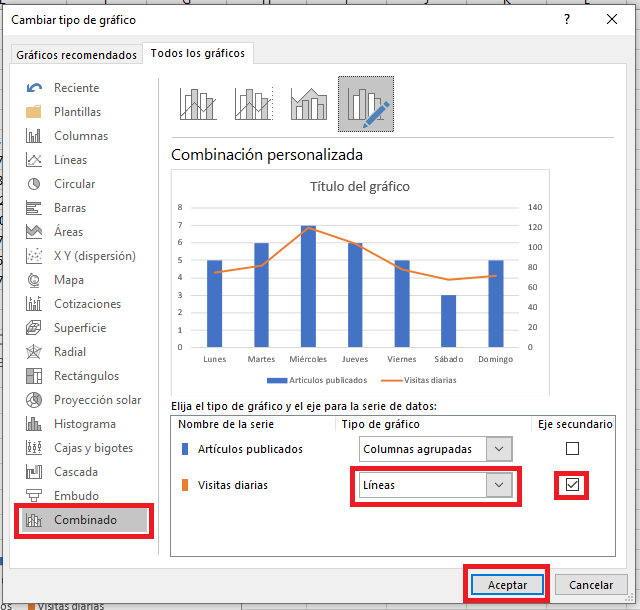Uncheck secondary axis for Visitas diarias
The image size is (640, 610).
click(x=572, y=485)
